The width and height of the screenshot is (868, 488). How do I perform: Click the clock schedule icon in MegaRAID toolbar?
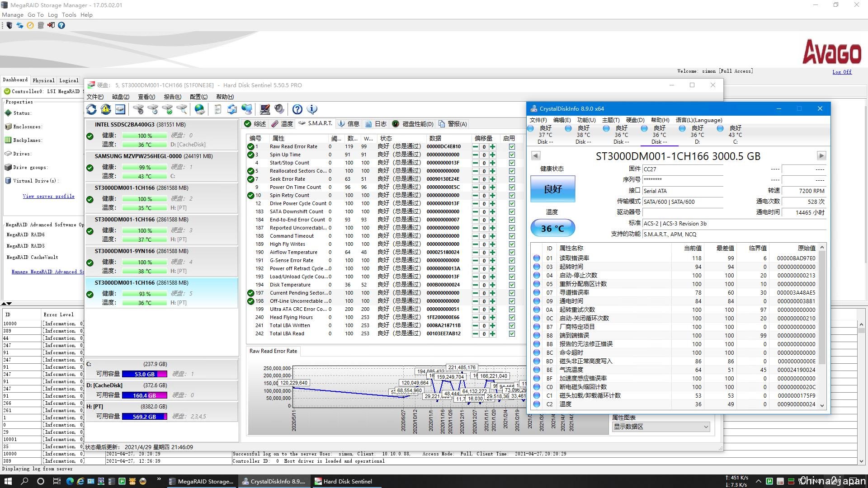(30, 25)
